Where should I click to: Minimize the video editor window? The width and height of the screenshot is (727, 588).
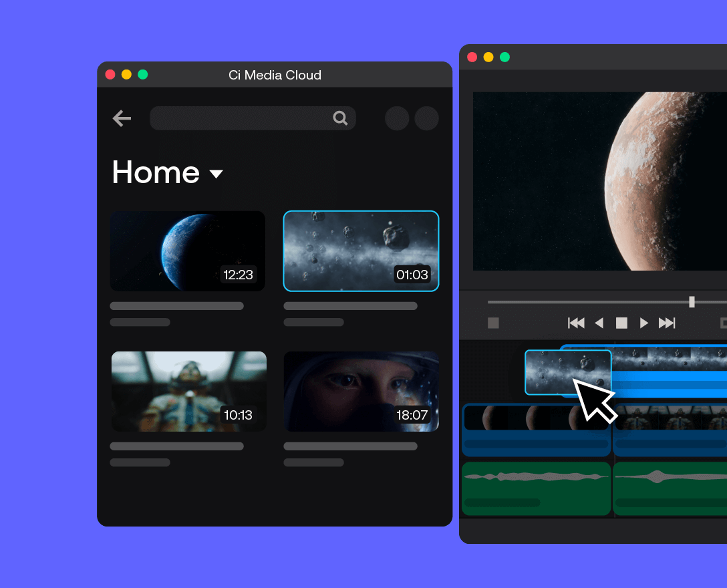pyautogui.click(x=488, y=57)
